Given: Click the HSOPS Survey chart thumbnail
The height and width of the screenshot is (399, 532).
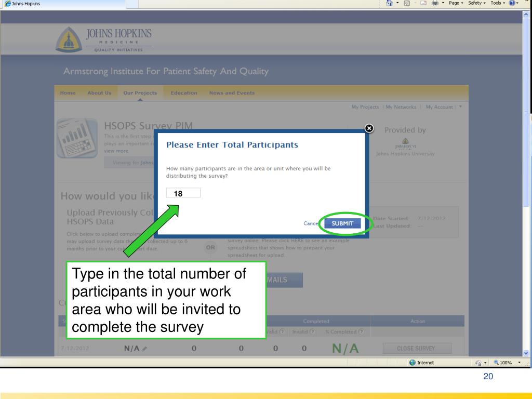Looking at the screenshot, I should (x=77, y=138).
